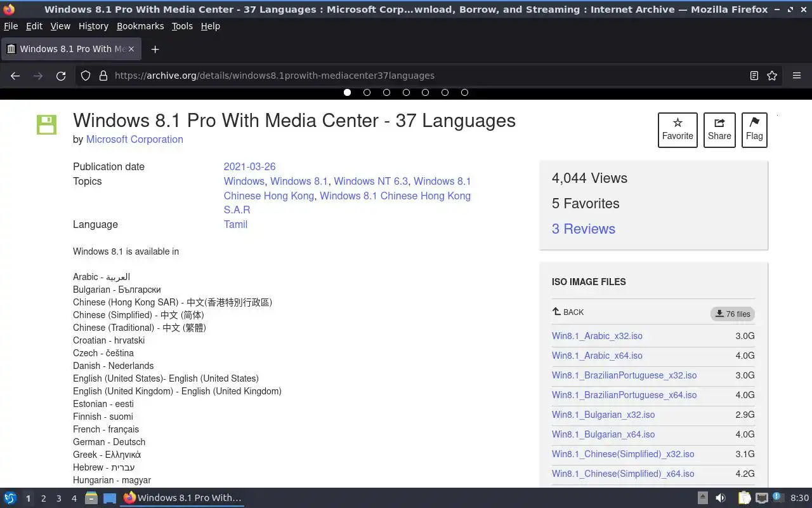The height and width of the screenshot is (508, 812).
Task: Select the Windows 8.1 Pro browser tab
Action: (x=71, y=49)
